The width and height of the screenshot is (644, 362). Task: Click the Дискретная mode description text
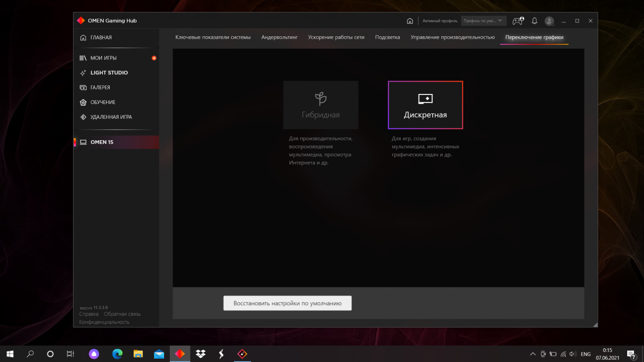[426, 147]
